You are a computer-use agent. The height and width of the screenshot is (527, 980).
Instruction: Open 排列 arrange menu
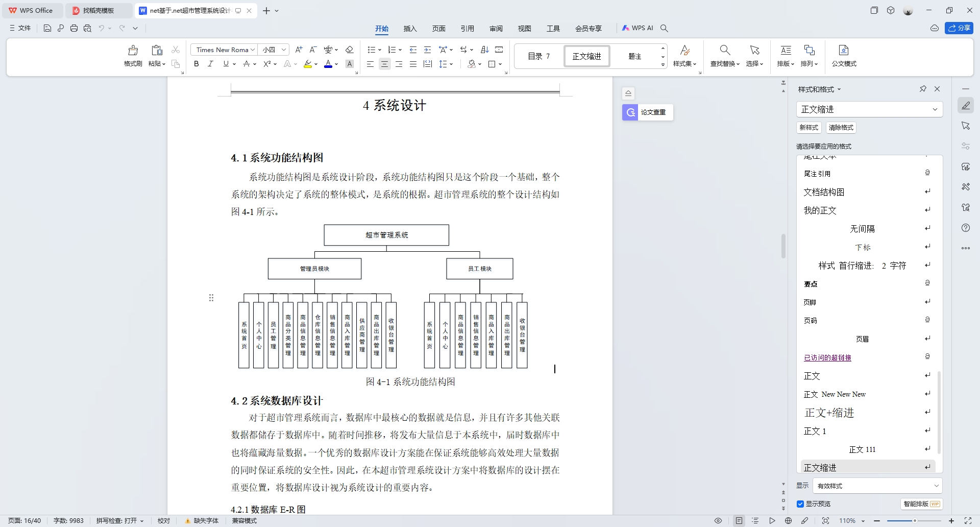(x=809, y=56)
